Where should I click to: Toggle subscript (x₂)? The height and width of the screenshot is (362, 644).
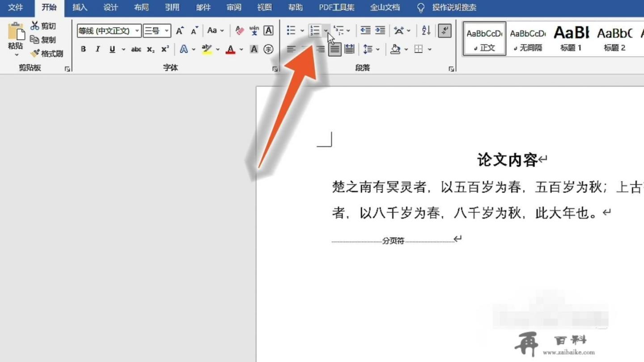151,49
